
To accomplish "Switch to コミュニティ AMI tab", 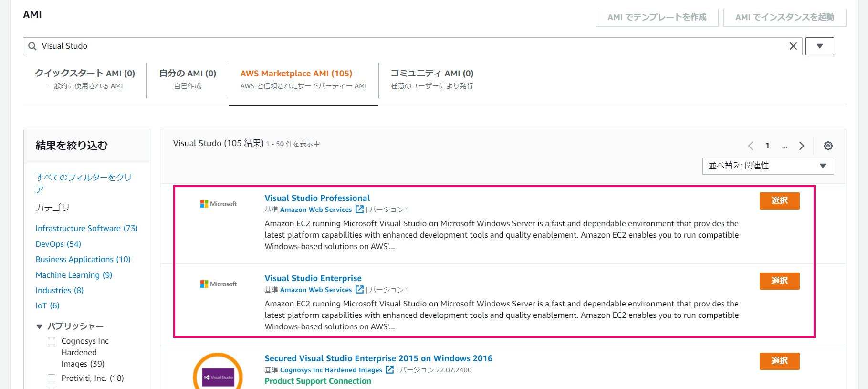I will (x=432, y=79).
